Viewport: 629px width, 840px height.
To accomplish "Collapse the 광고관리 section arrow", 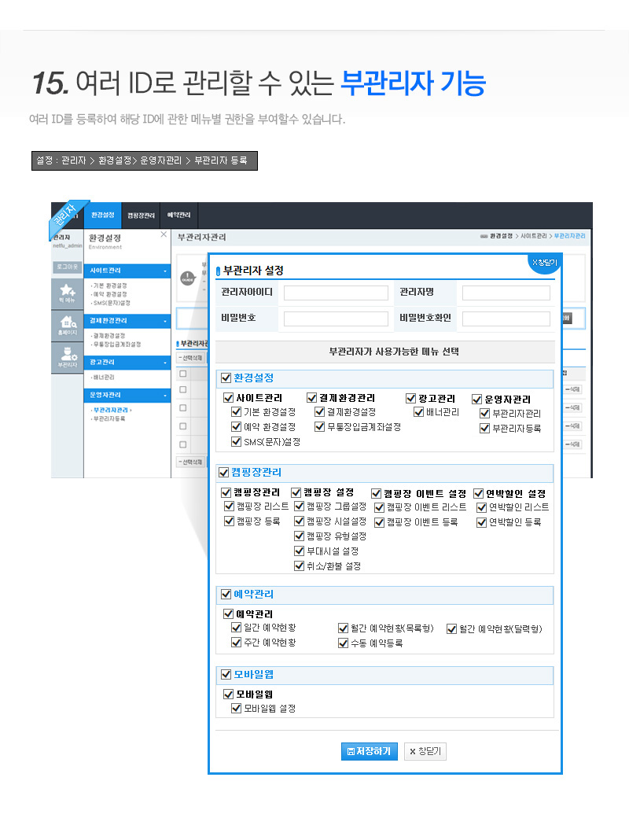I will [x=165, y=363].
